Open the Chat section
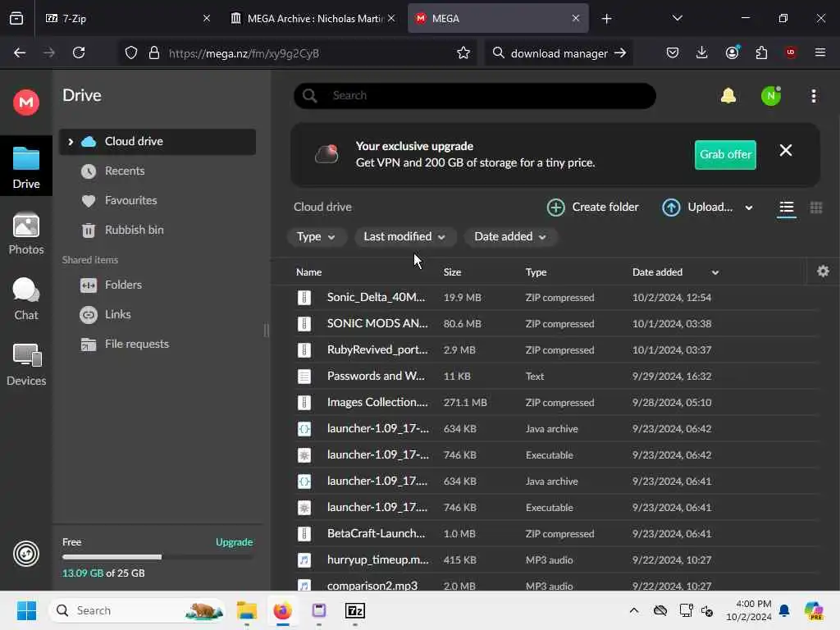 pyautogui.click(x=25, y=299)
